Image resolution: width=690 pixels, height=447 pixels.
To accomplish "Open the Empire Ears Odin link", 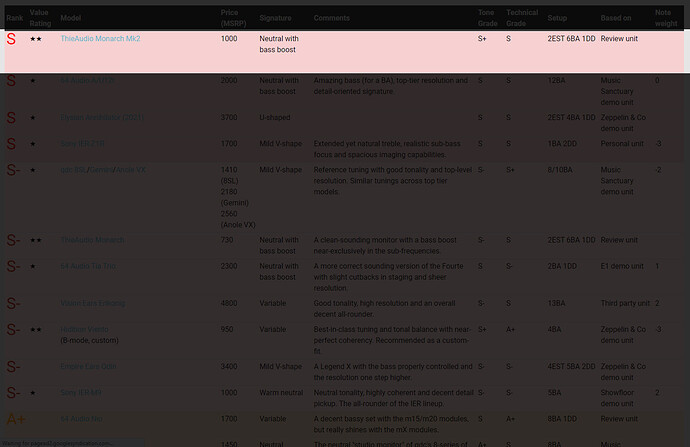I will click(x=88, y=366).
